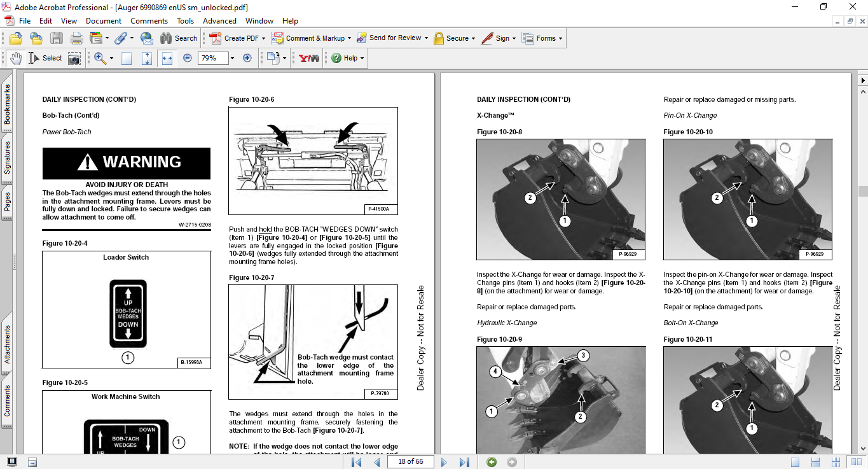Click the Zoom In plus button

point(247,58)
